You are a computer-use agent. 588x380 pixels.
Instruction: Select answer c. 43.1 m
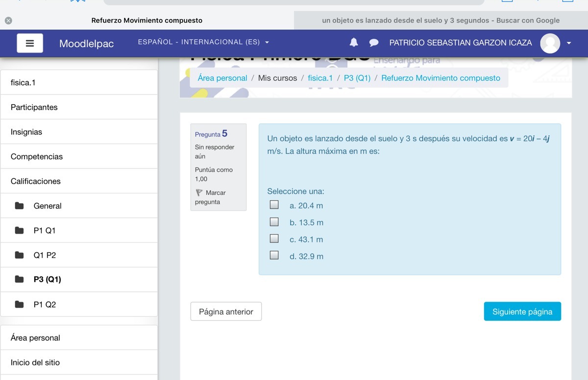click(274, 238)
